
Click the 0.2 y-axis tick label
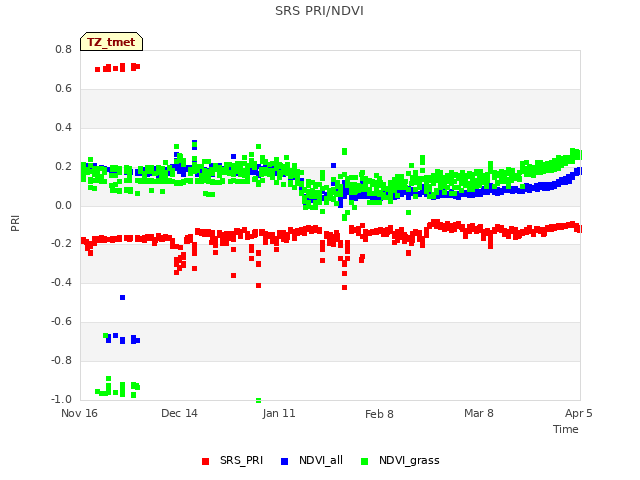(x=63, y=167)
